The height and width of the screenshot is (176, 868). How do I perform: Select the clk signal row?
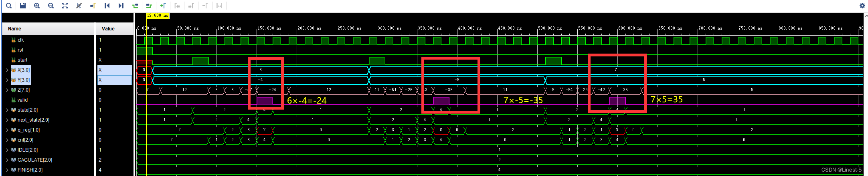coord(48,40)
